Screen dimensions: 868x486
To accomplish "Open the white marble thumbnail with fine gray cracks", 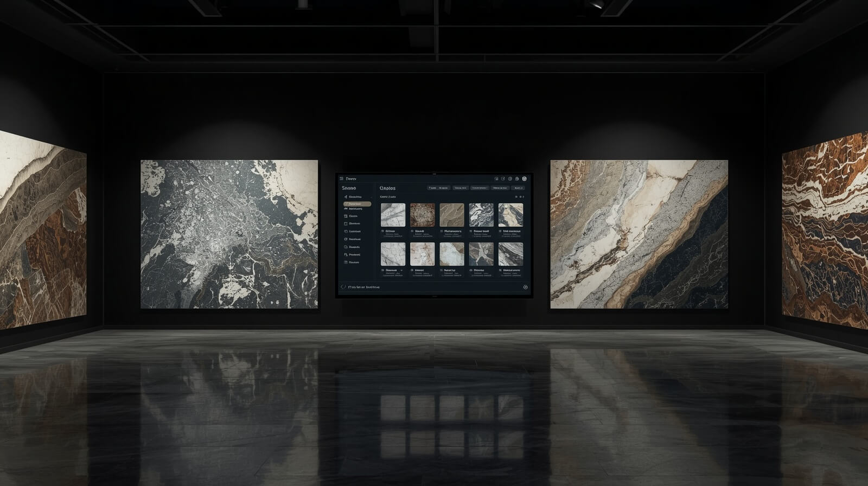I will 393,254.
